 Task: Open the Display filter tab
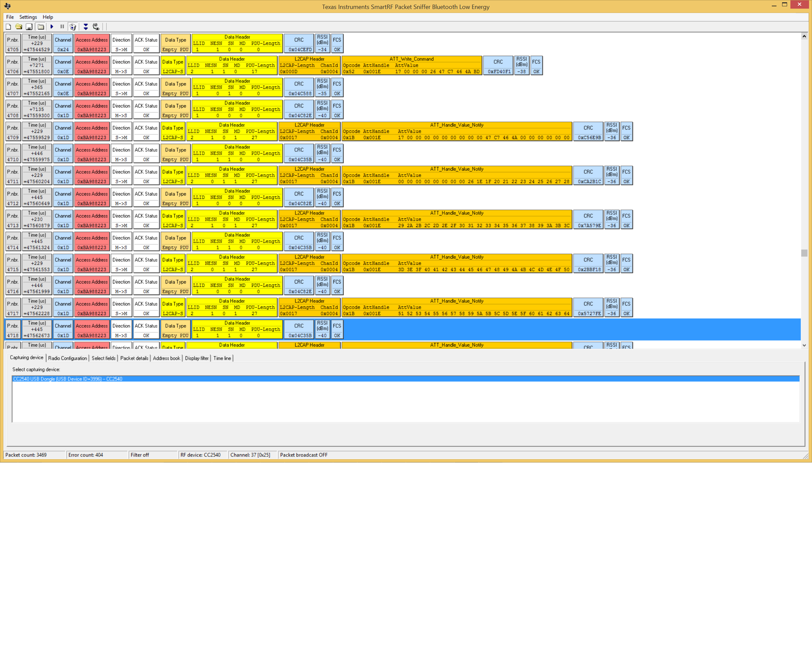(197, 358)
